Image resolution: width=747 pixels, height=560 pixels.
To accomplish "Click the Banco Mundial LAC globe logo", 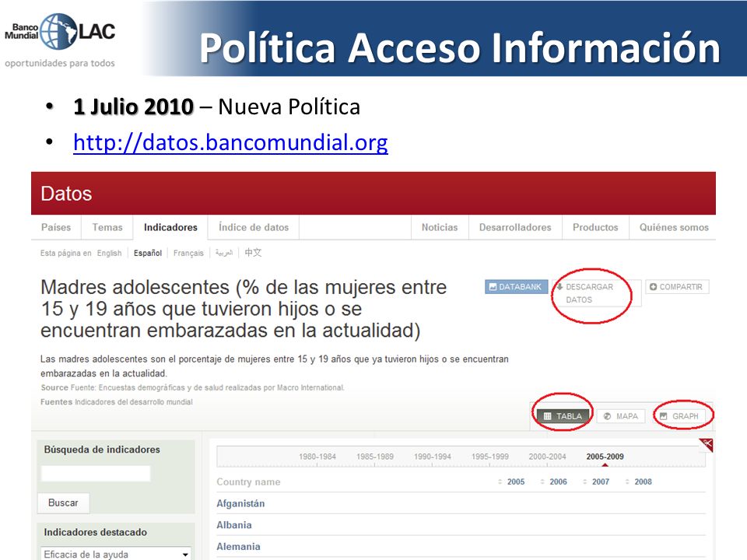I will pyautogui.click(x=60, y=33).
